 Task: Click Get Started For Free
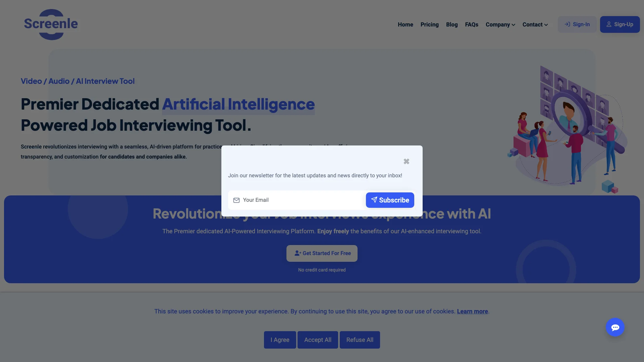click(x=322, y=253)
